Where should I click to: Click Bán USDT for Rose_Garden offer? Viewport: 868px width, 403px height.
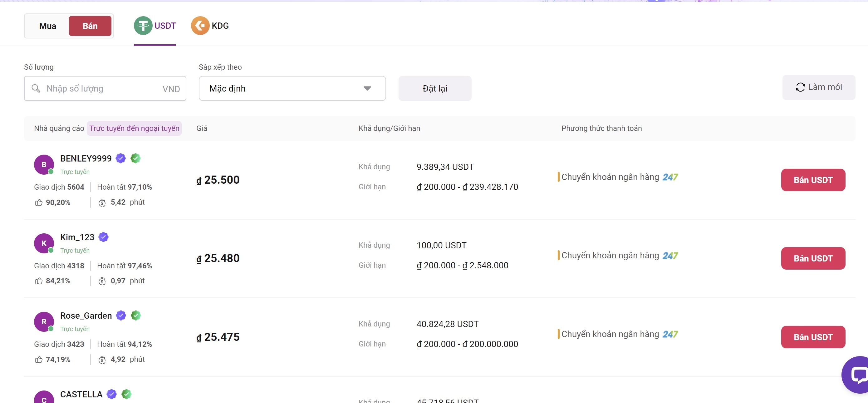(x=813, y=337)
